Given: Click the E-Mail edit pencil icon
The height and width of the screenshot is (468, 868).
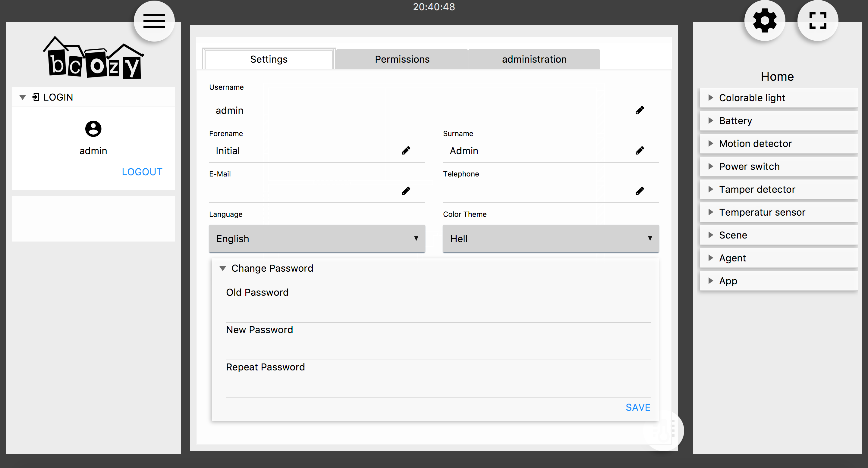Looking at the screenshot, I should [406, 191].
